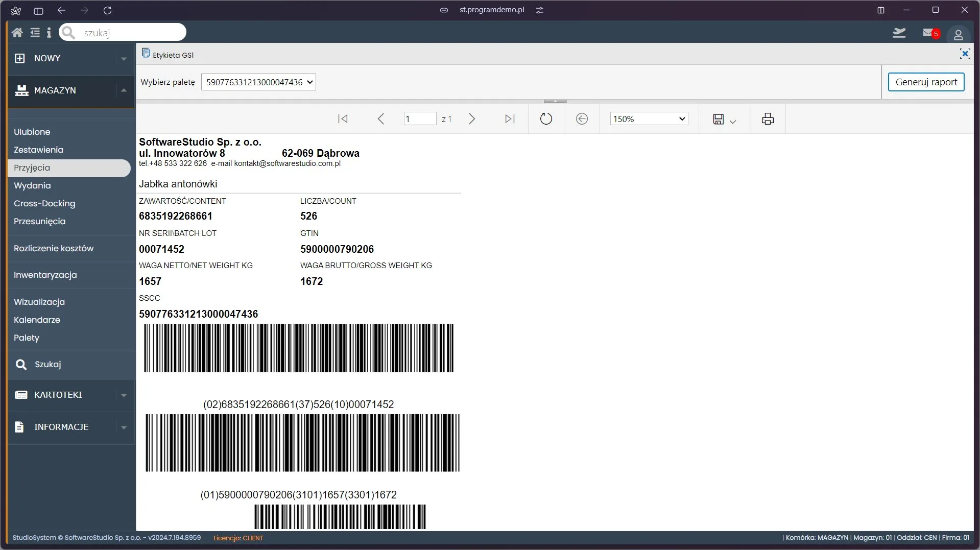Go to first report page
Image resolution: width=980 pixels, height=550 pixels.
point(343,119)
